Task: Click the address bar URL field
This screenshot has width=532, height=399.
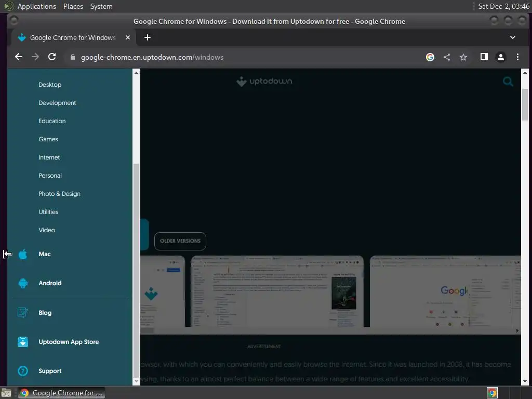Action: coord(244,57)
